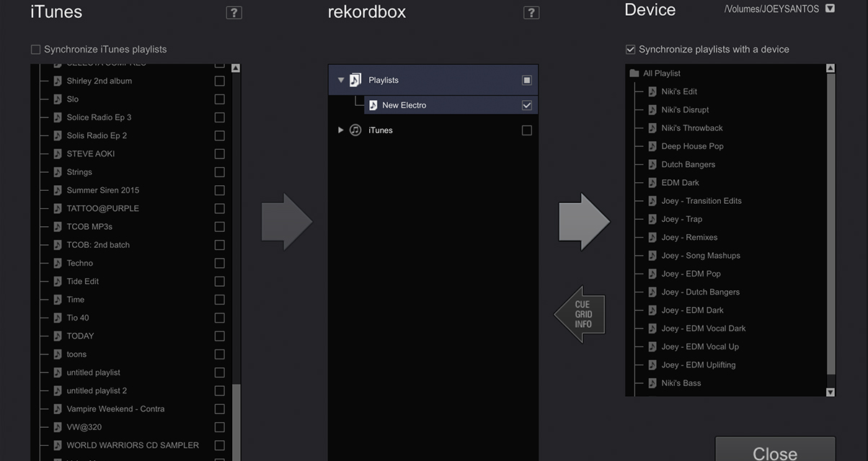Select Joey - Trap playlist on device

tap(681, 219)
